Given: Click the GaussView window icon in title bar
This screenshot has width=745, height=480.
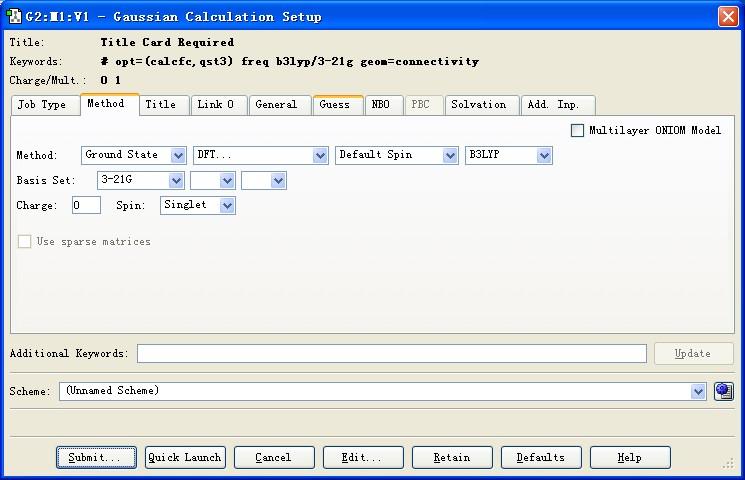Looking at the screenshot, I should click(14, 16).
